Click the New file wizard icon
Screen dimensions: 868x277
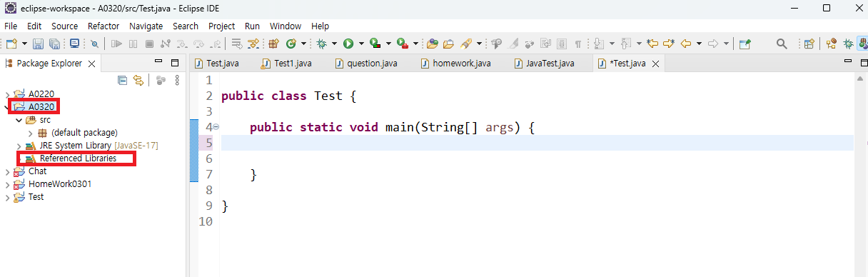(11, 44)
